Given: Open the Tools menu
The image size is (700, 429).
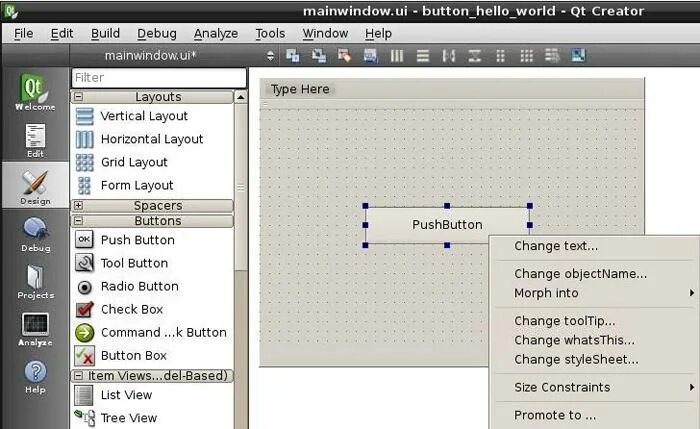Looking at the screenshot, I should (x=270, y=33).
